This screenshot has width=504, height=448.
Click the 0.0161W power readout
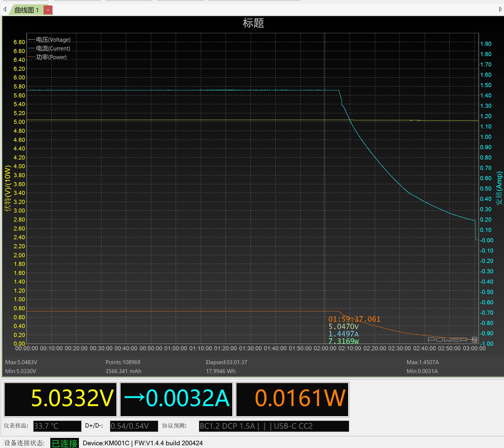click(x=300, y=398)
